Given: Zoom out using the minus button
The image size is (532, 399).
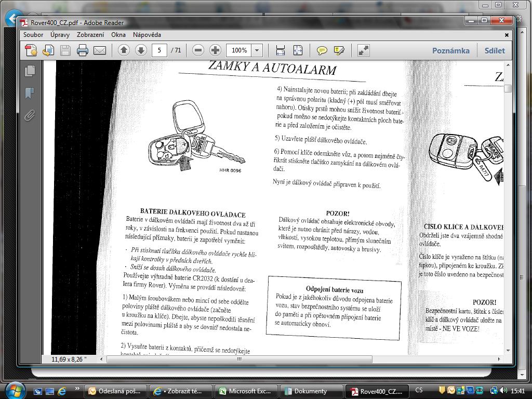Looking at the screenshot, I should point(198,50).
